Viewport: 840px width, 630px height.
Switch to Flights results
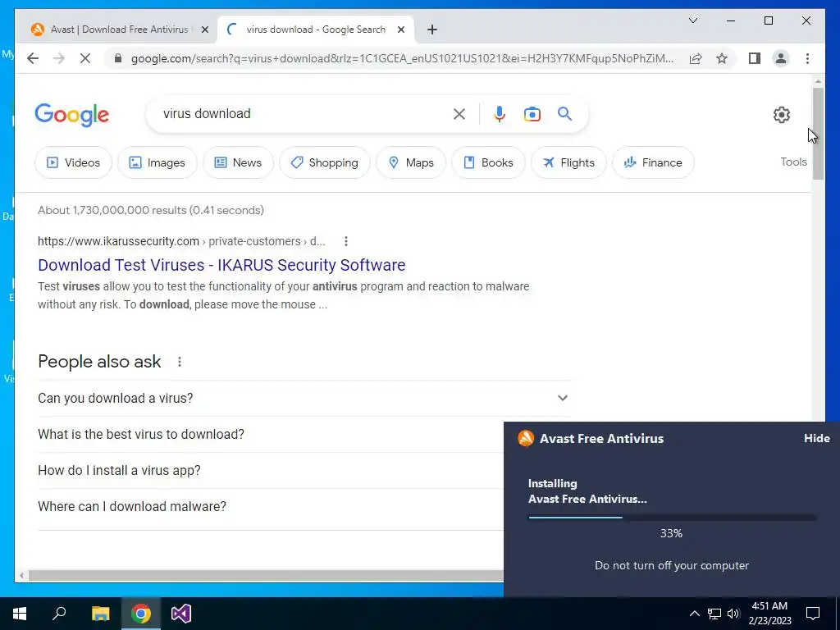pyautogui.click(x=568, y=162)
